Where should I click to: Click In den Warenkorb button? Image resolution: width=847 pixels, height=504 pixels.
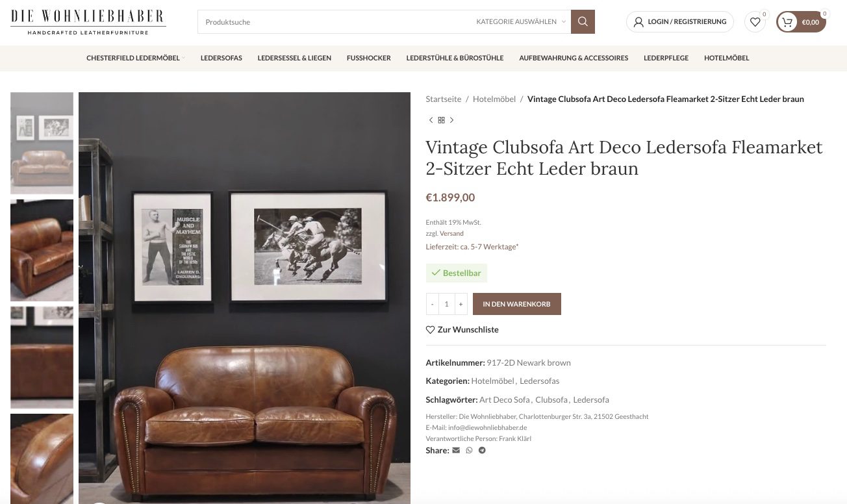click(517, 304)
